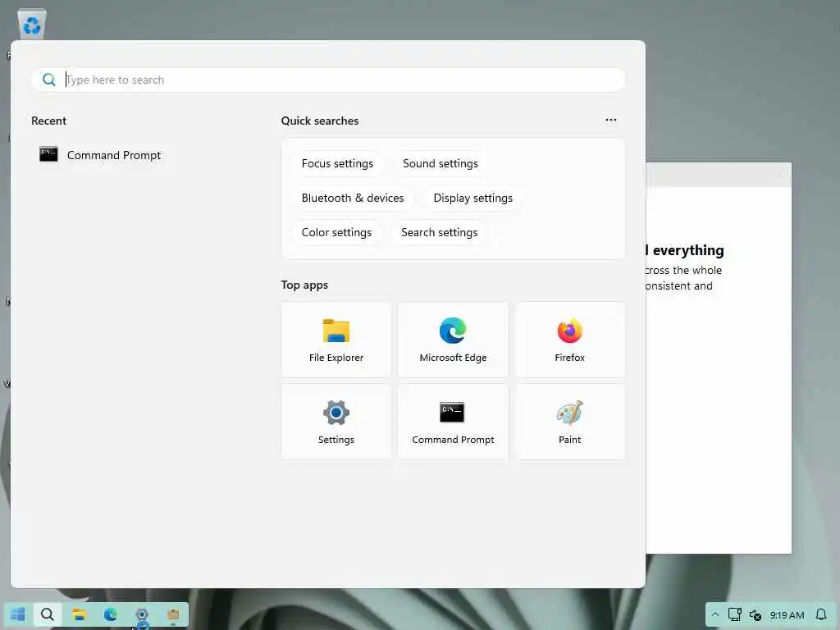Screen dimensions: 840x630
Task: Open the notifications bell icon
Action: pyautogui.click(x=820, y=614)
